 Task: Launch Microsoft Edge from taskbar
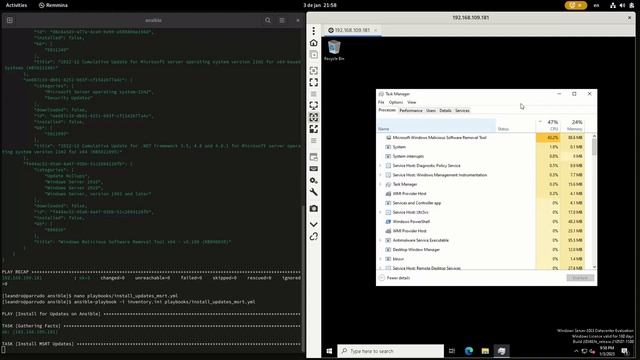coord(469,351)
